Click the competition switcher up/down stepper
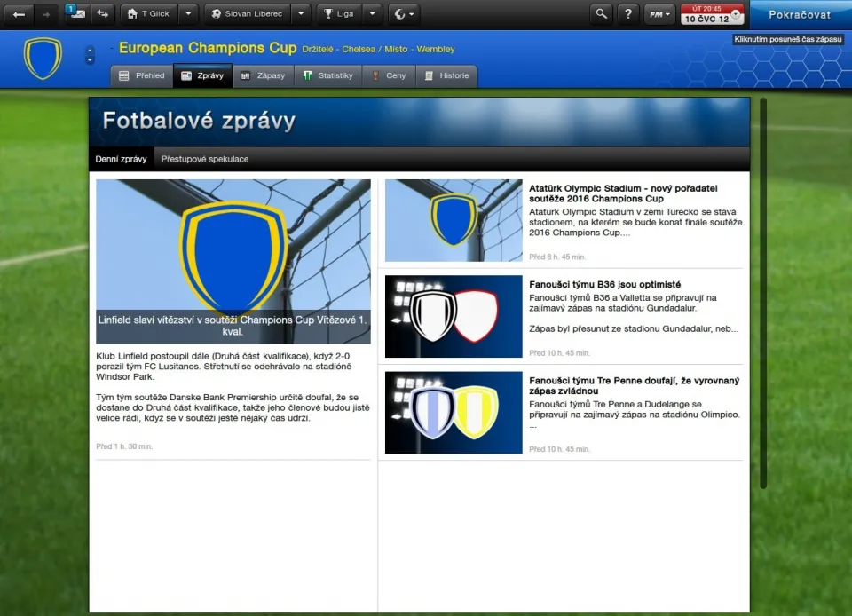 coord(90,55)
